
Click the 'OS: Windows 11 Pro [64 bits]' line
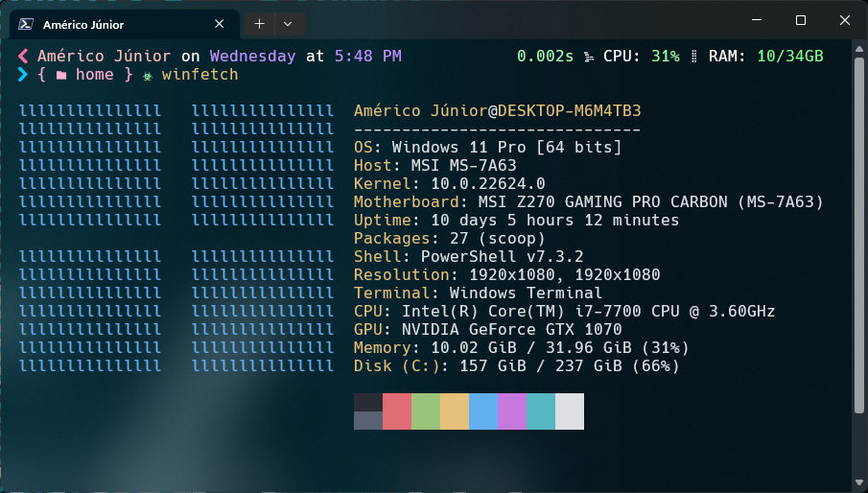pos(487,147)
